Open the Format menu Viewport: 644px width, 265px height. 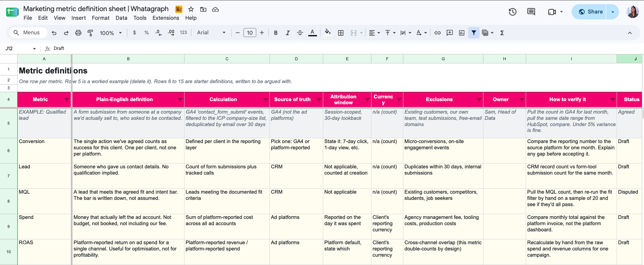pyautogui.click(x=101, y=18)
